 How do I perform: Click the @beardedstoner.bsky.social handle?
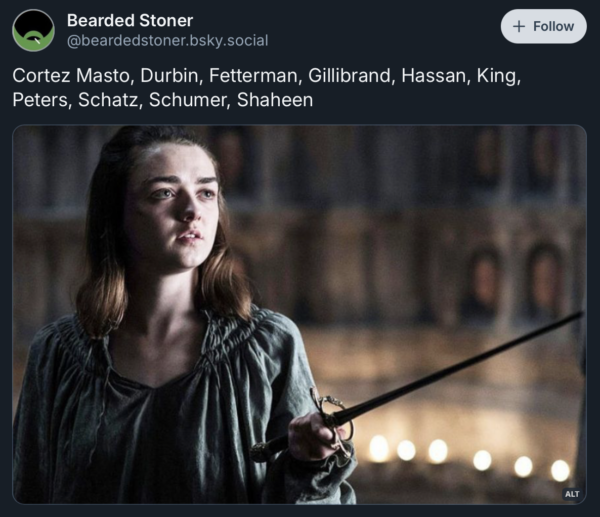167,41
